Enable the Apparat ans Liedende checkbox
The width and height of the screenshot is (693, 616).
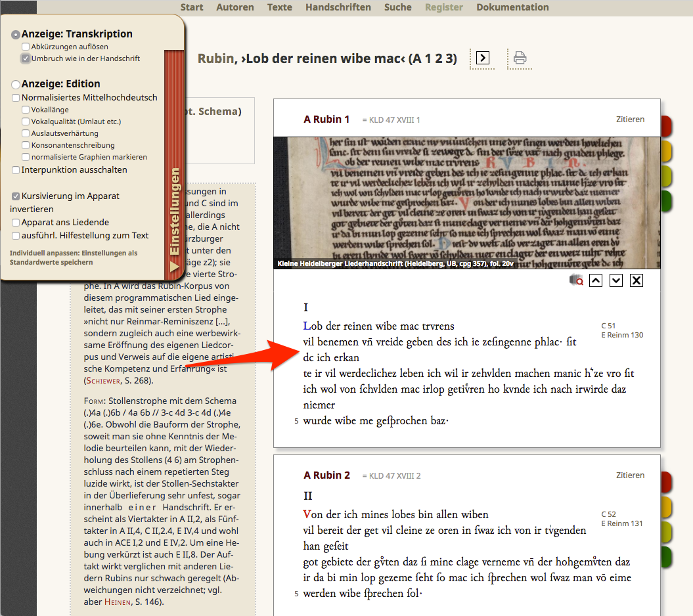16,223
